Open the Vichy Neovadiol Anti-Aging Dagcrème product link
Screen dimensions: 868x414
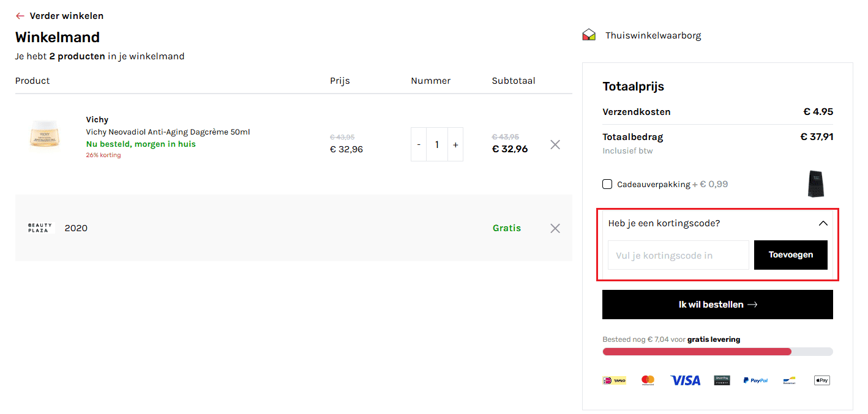pos(168,132)
